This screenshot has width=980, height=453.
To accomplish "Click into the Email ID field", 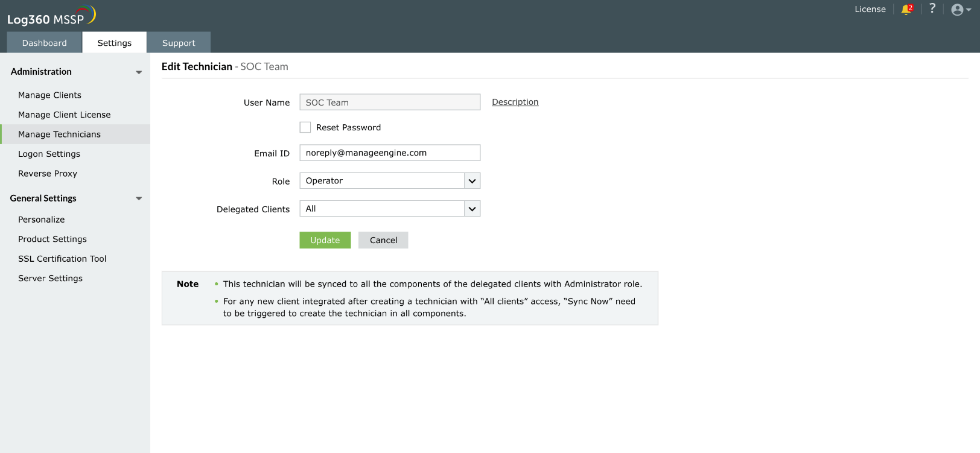I will pos(390,153).
